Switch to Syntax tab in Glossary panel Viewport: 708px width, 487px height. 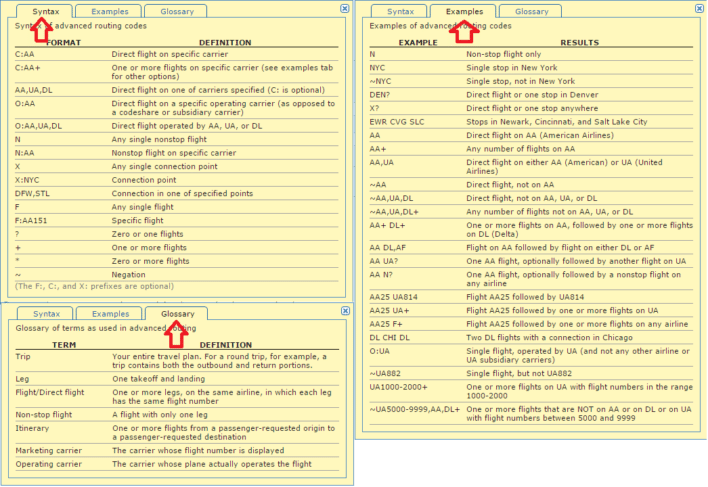click(x=46, y=314)
